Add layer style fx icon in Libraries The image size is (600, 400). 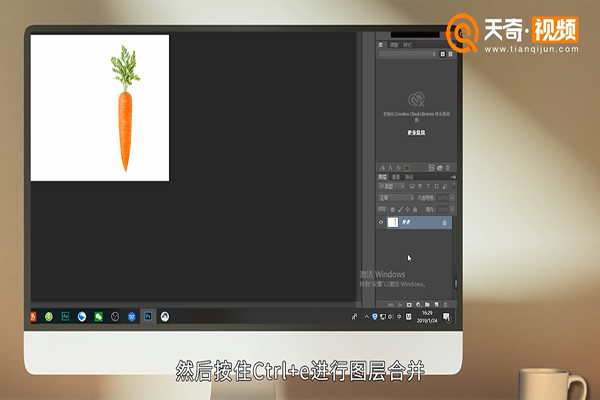pos(398,168)
